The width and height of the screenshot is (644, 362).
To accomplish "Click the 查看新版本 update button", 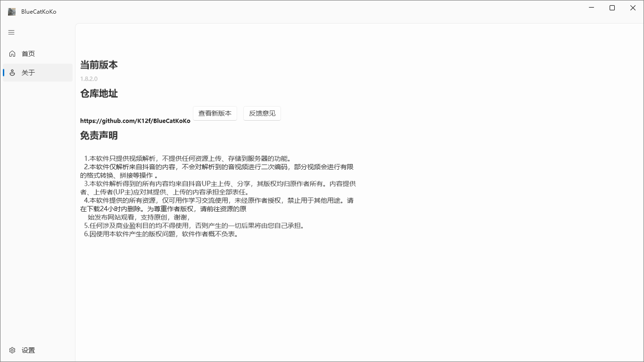I will [x=215, y=113].
